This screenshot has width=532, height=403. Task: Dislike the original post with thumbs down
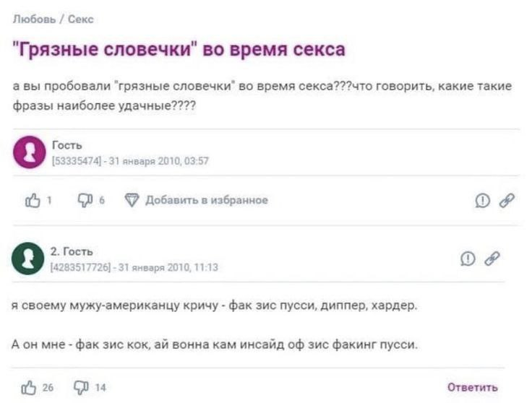[85, 200]
